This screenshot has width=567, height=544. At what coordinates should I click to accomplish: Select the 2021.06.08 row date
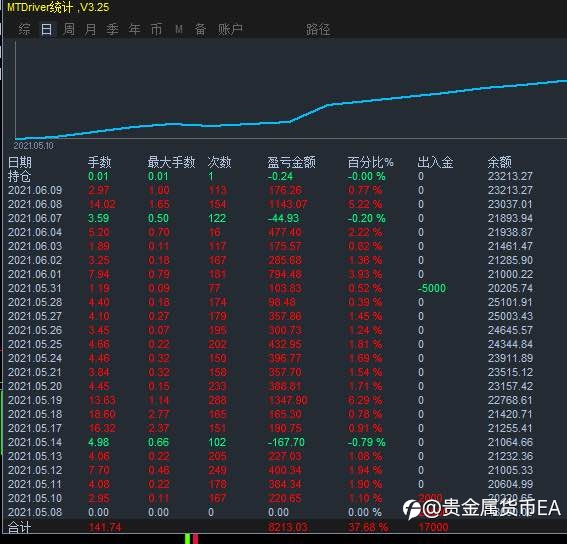click(x=35, y=204)
